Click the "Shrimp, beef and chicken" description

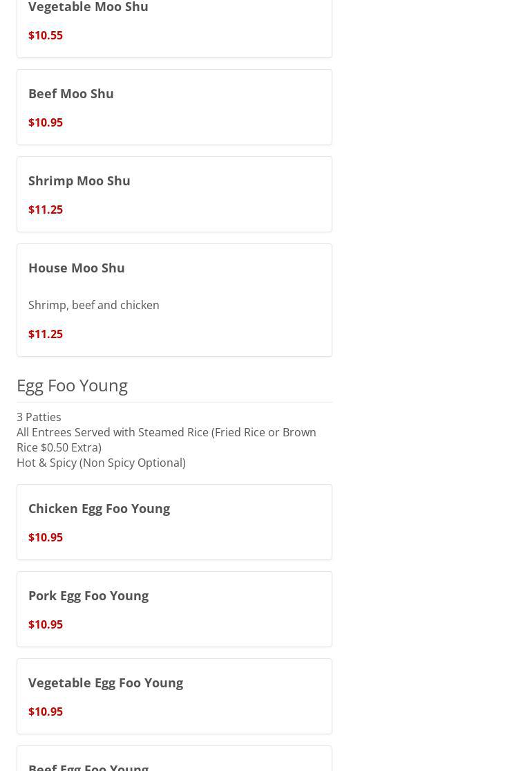(x=94, y=305)
